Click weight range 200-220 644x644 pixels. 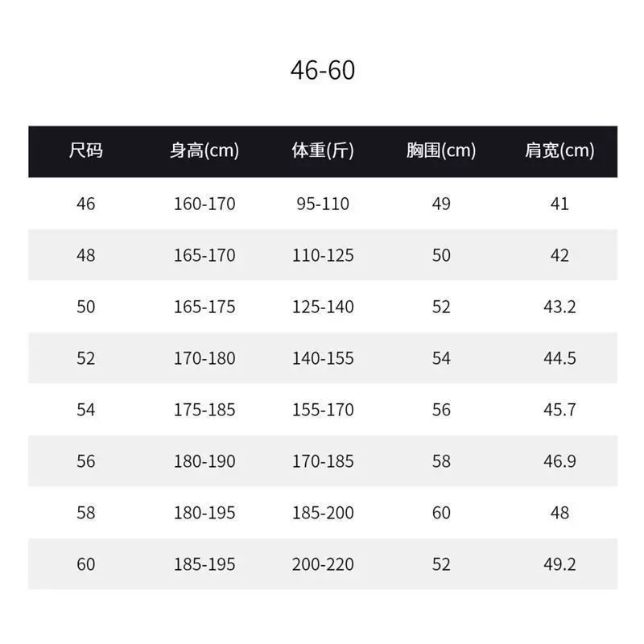(x=323, y=564)
